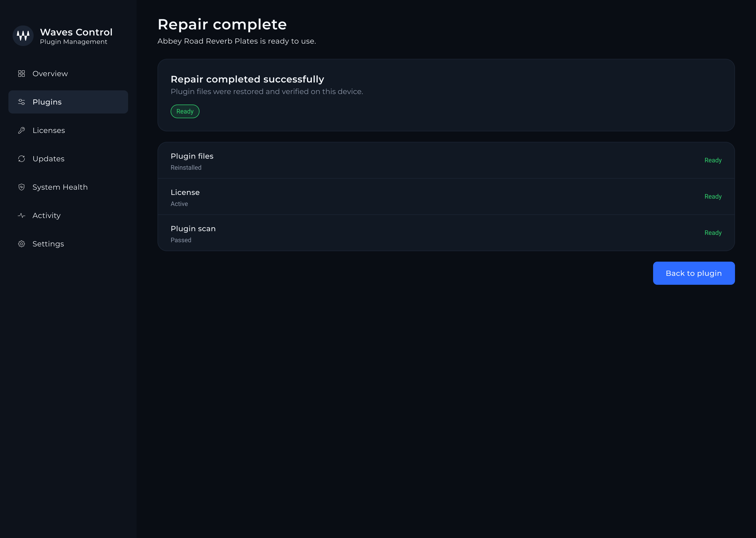The image size is (756, 538).
Task: Click the Waves Control app title
Action: point(76,32)
